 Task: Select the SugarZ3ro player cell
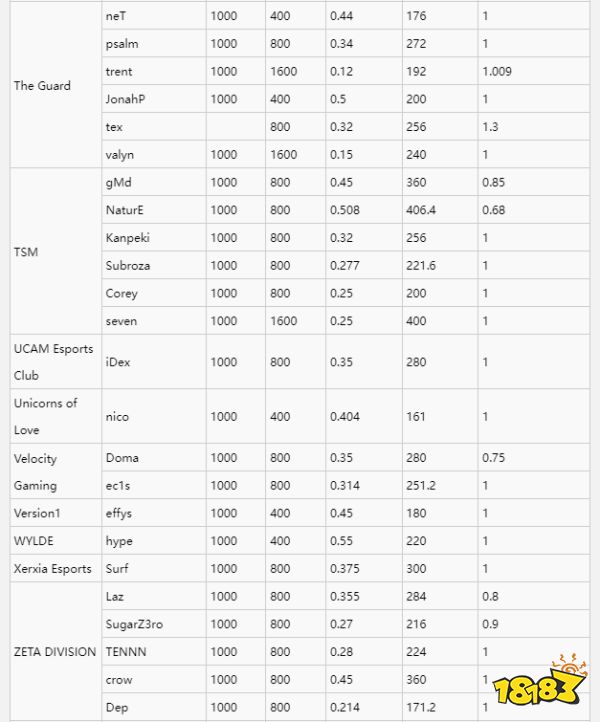pyautogui.click(x=135, y=624)
